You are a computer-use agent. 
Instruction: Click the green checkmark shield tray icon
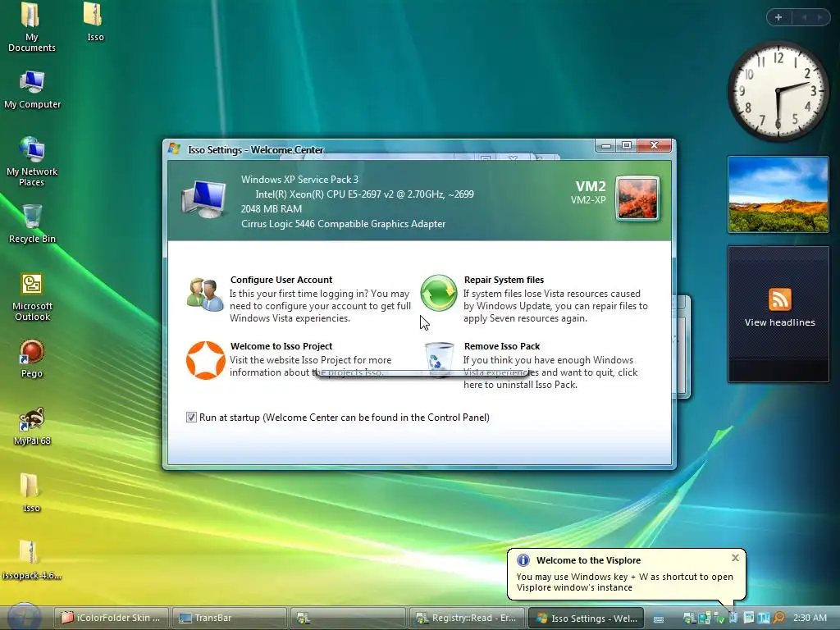coord(720,619)
